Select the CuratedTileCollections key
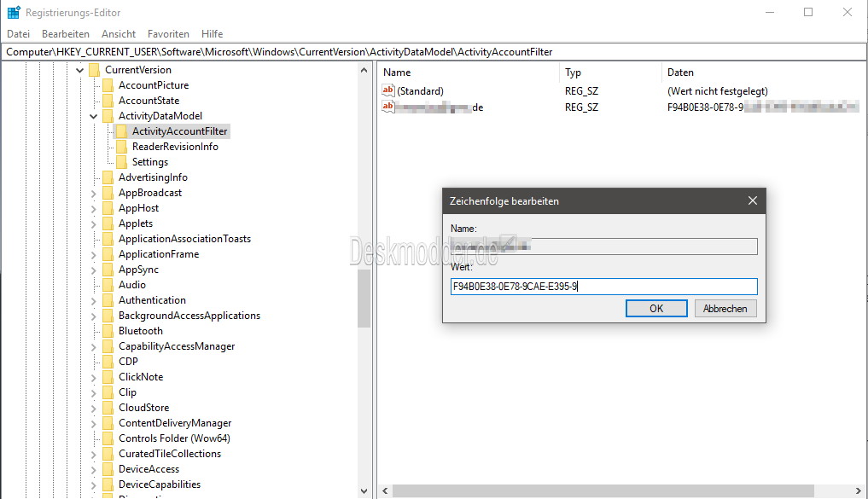 [x=169, y=454]
